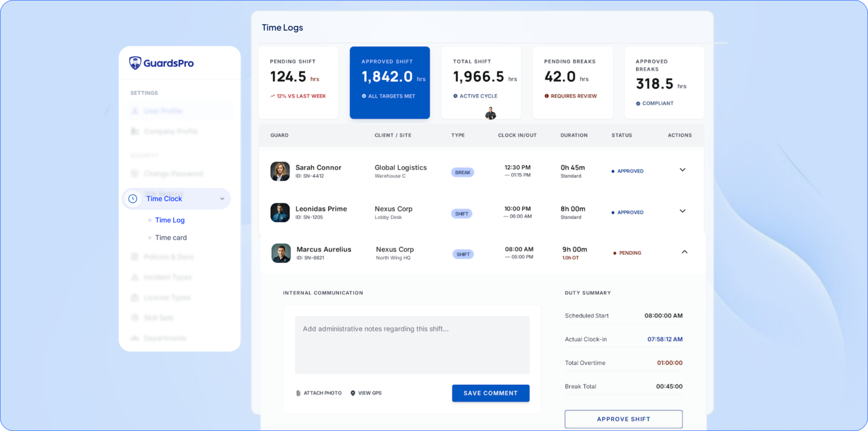Click the GuardsPro shield logo
This screenshot has width=868, height=431.
tap(135, 63)
